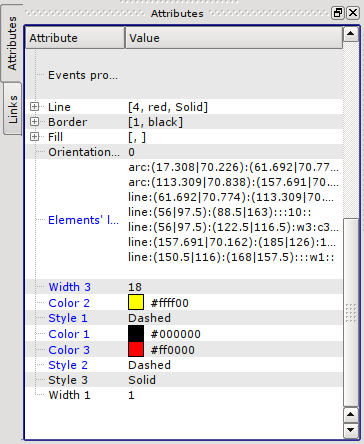The width and height of the screenshot is (364, 444).
Task: Select the Color 2 attribute label
Action: point(69,303)
